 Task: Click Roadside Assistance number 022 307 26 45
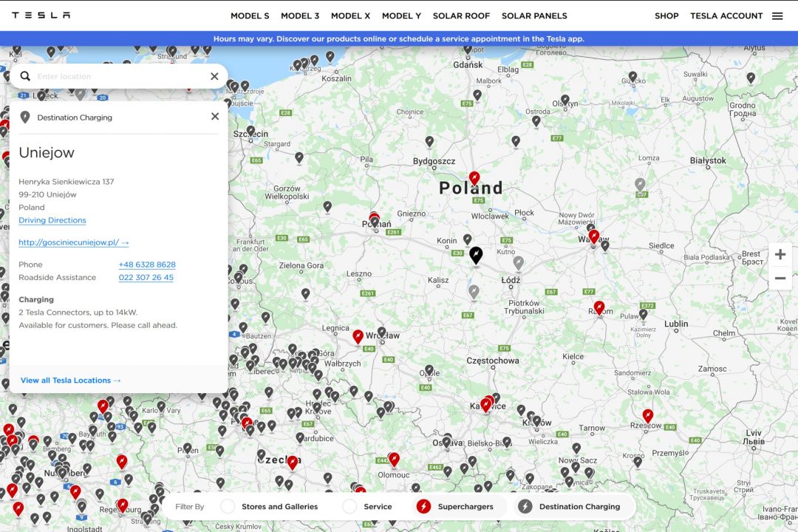point(146,278)
